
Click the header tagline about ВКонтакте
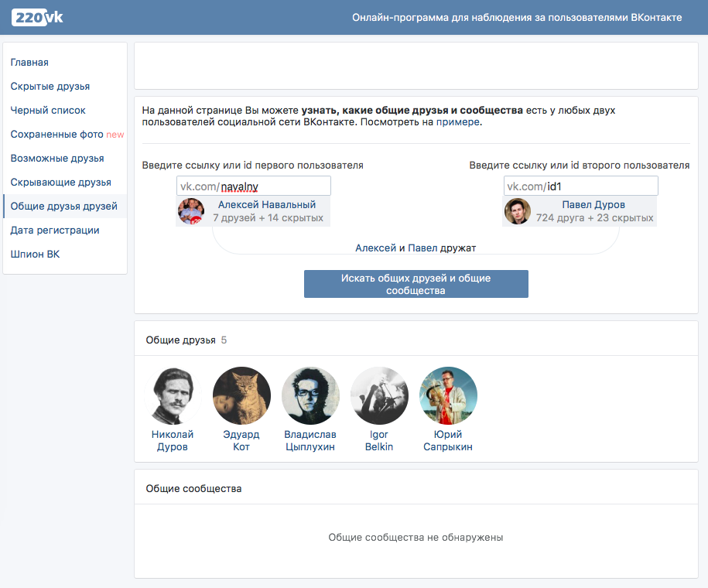tap(517, 18)
